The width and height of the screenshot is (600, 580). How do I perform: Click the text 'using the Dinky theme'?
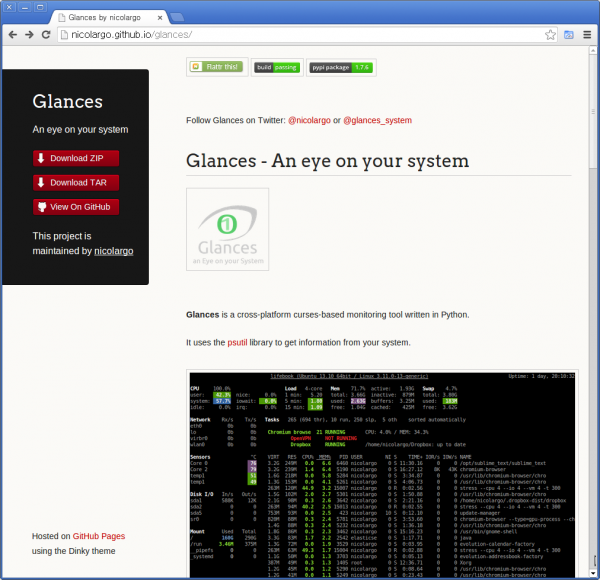73,551
